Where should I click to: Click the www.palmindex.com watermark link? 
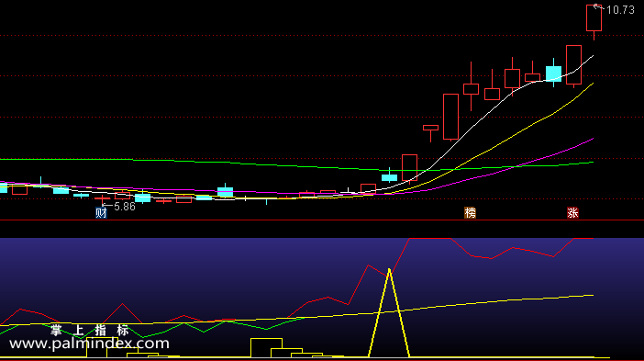click(x=89, y=344)
